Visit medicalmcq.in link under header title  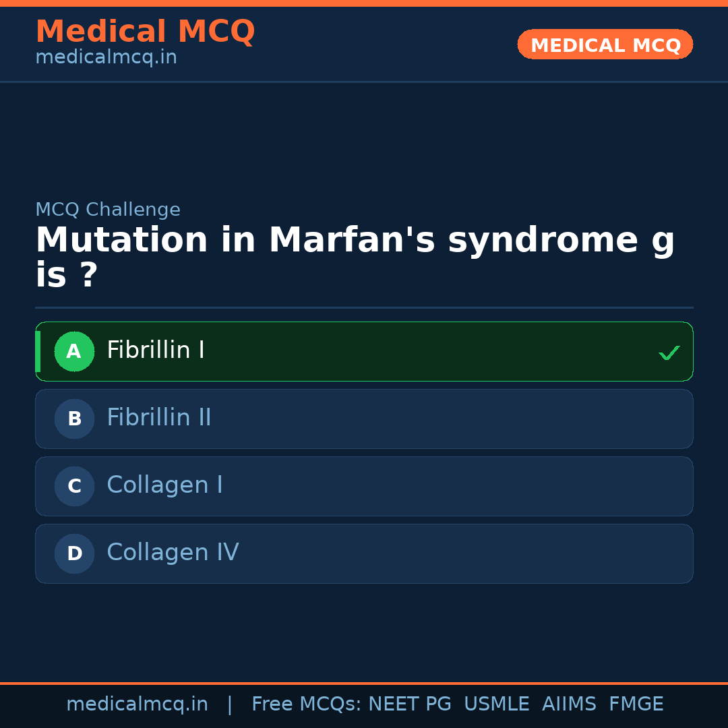(x=106, y=58)
